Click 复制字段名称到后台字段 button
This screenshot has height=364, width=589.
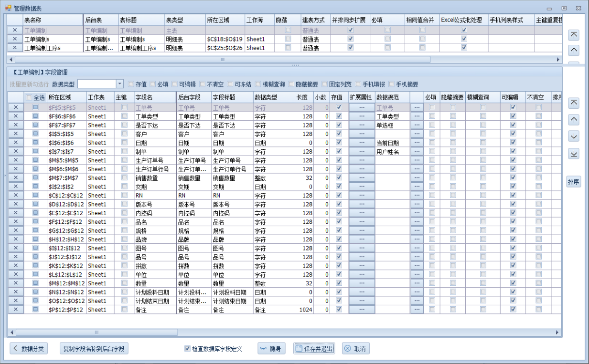[94, 349]
